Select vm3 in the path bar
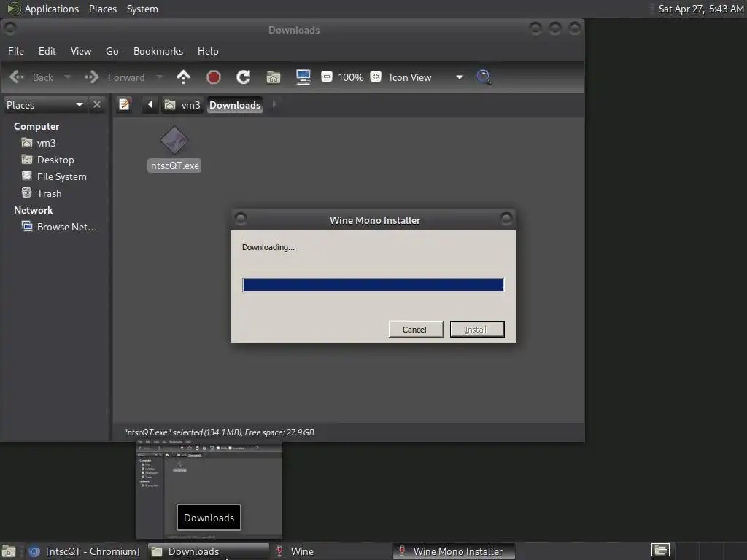 (x=183, y=105)
